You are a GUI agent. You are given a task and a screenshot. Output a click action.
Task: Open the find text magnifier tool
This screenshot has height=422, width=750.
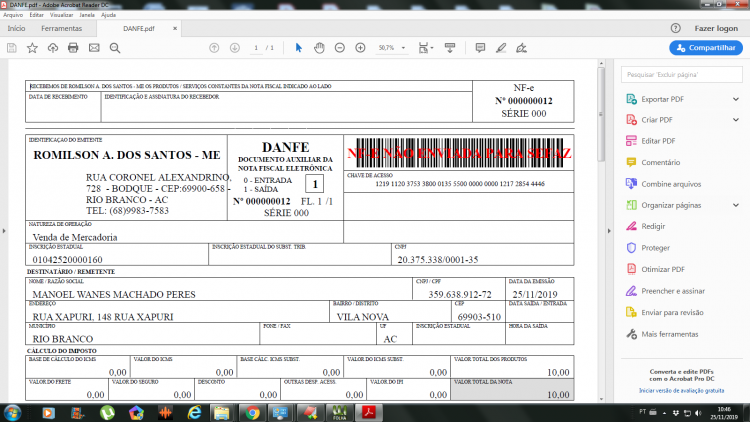(115, 48)
